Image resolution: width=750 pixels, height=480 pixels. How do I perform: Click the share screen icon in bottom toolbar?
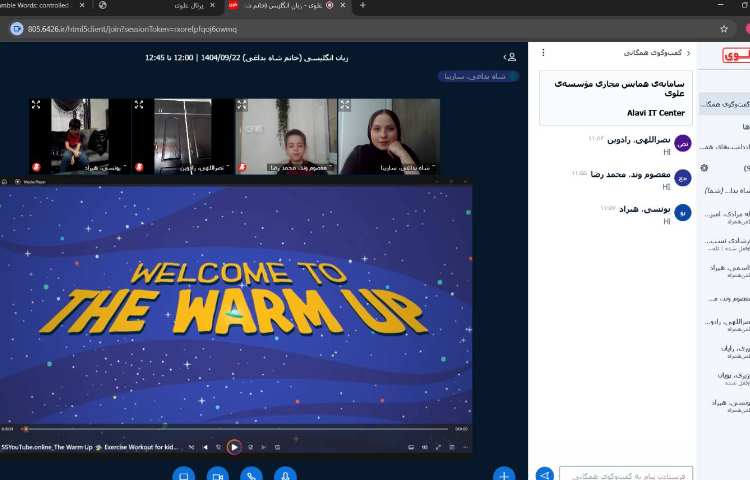[183, 475]
